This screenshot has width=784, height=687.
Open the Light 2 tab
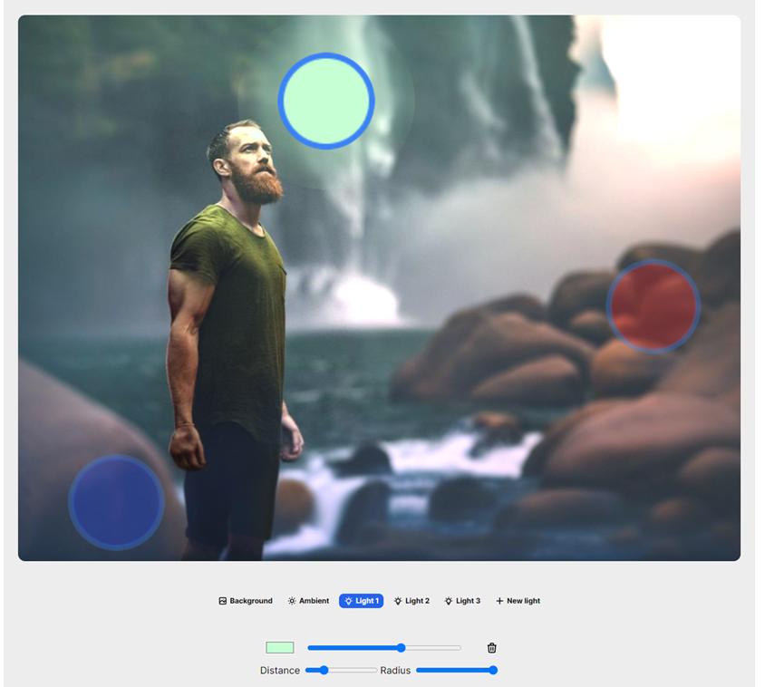point(411,601)
